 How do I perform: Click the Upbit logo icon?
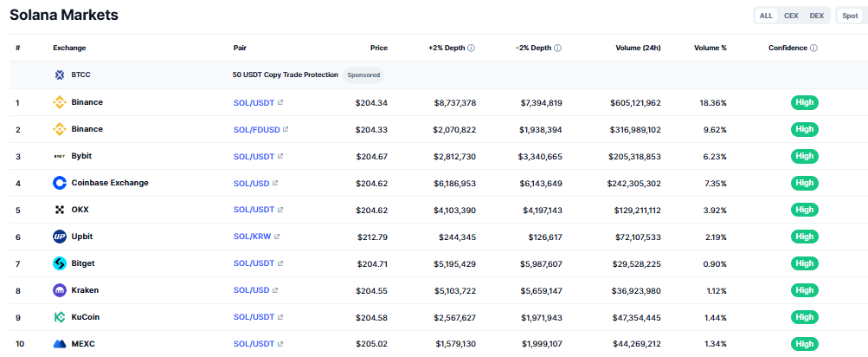(x=60, y=237)
